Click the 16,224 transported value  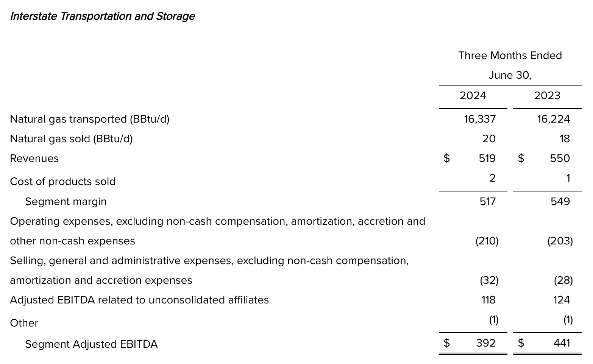click(x=553, y=119)
